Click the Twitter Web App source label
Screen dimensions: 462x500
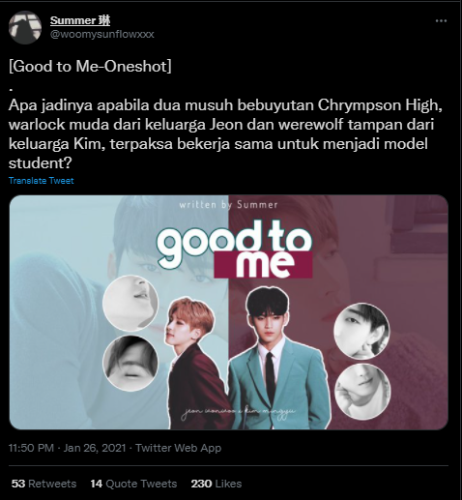tap(178, 448)
